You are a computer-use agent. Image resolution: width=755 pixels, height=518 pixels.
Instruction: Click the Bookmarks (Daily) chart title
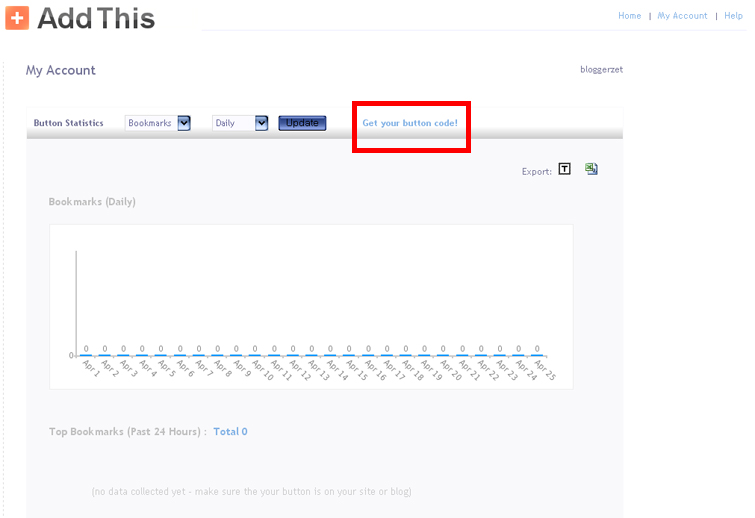pyautogui.click(x=92, y=202)
